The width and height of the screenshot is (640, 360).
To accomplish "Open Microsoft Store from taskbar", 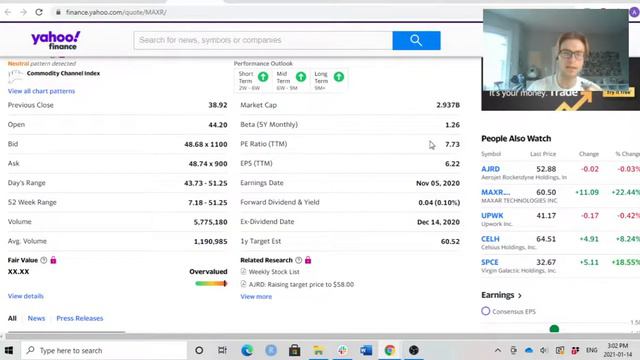I will click(x=294, y=350).
